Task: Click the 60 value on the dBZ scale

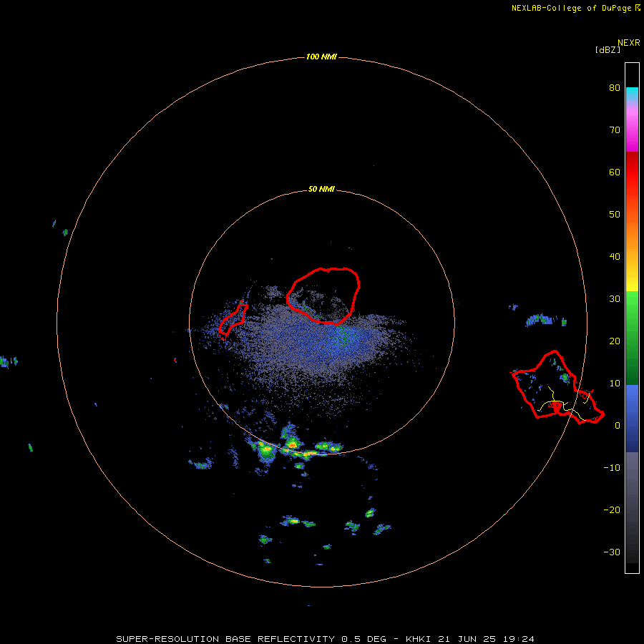Action: [x=615, y=172]
